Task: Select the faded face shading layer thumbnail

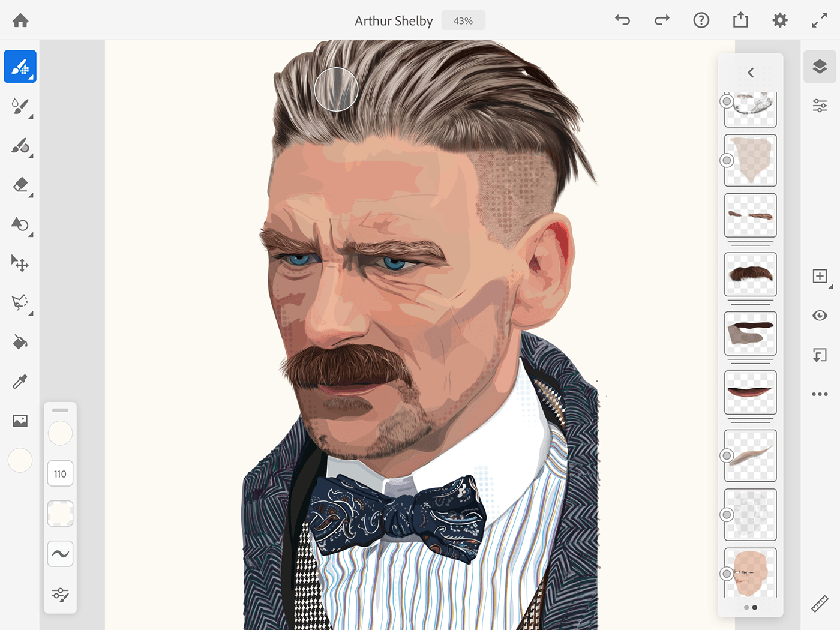Action: 751,515
